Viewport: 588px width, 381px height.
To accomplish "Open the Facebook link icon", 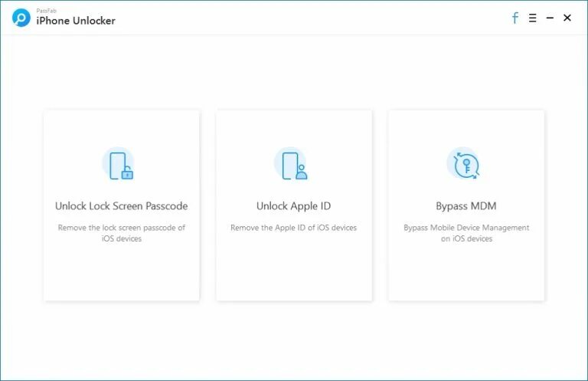I will pyautogui.click(x=515, y=18).
